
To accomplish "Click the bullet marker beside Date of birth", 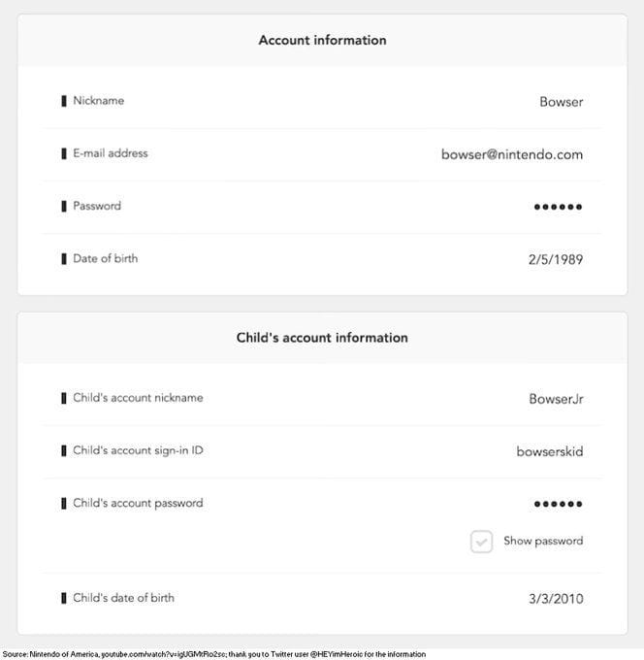I will tap(64, 259).
